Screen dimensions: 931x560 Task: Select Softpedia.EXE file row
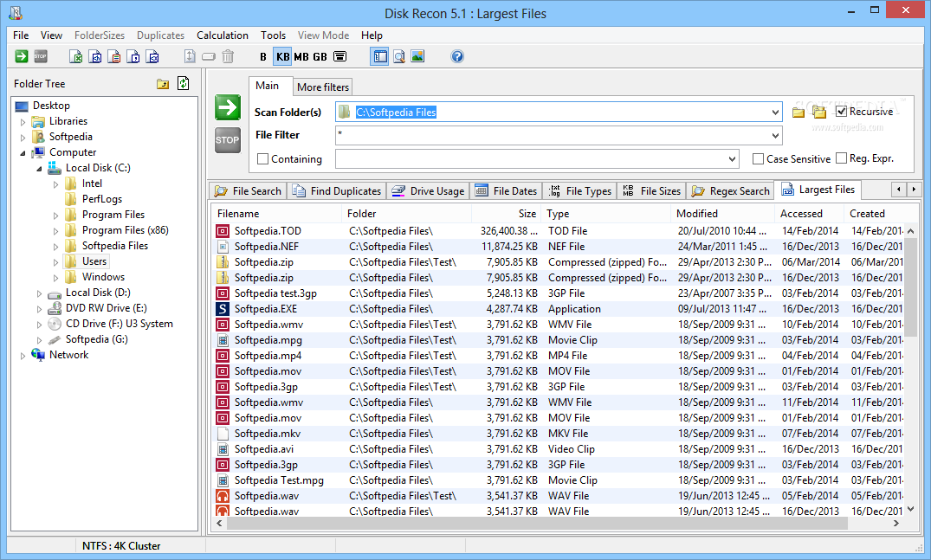click(x=558, y=308)
